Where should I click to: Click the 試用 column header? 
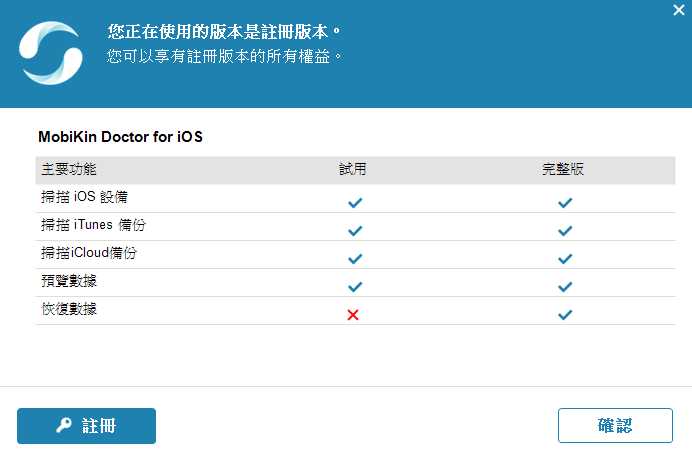coord(353,169)
